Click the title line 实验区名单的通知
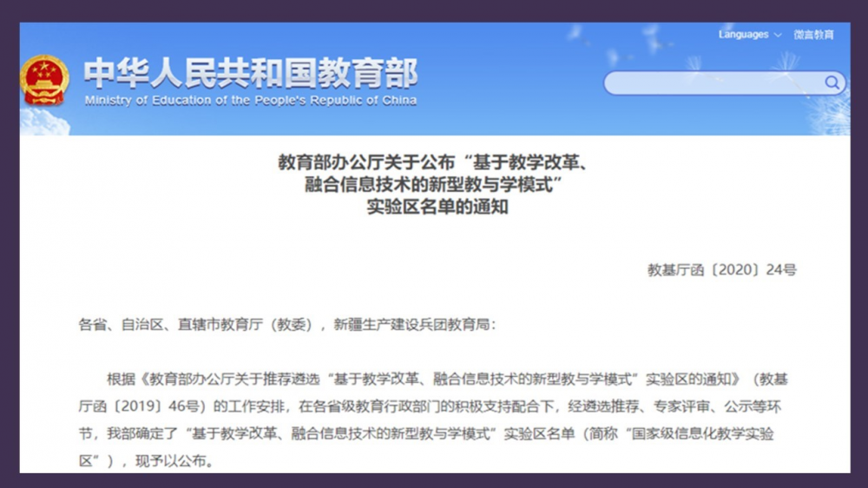Screen dimensions: 868x488 [434, 208]
